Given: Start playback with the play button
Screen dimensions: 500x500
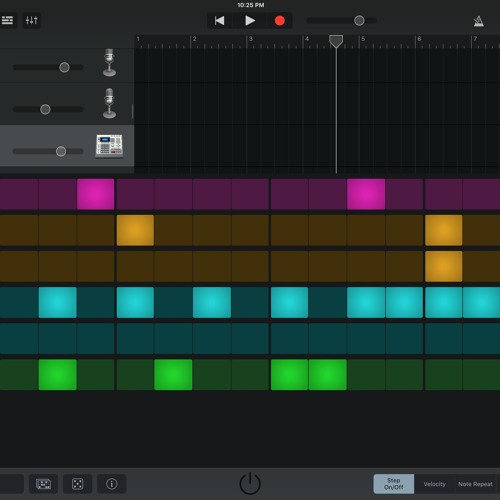Looking at the screenshot, I should 250,21.
